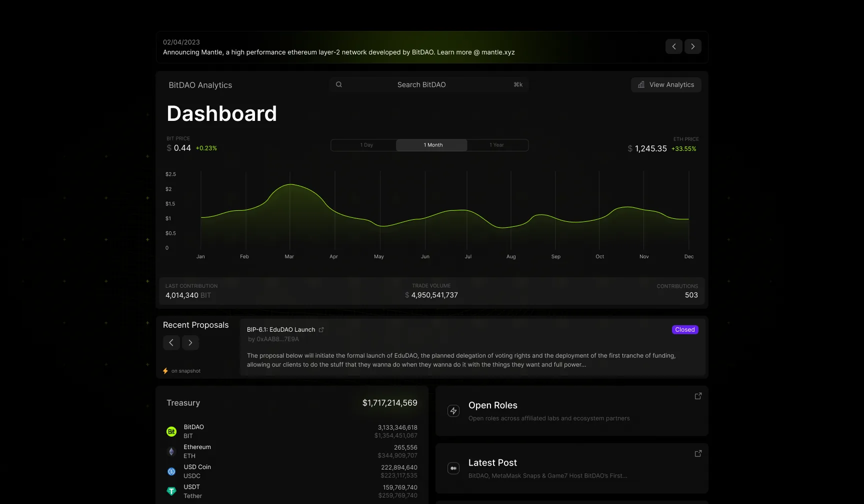Show the previous recent proposal
This screenshot has width=864, height=504.
[x=171, y=343]
